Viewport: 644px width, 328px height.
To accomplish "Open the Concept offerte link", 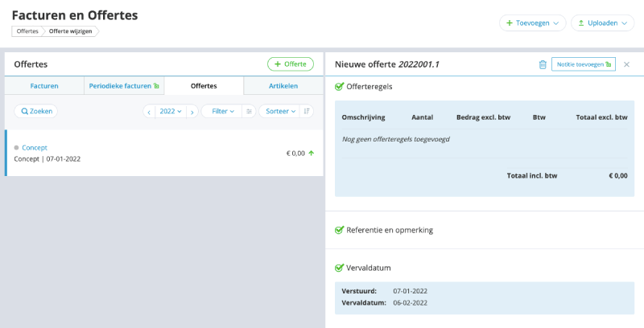I will 35,148.
